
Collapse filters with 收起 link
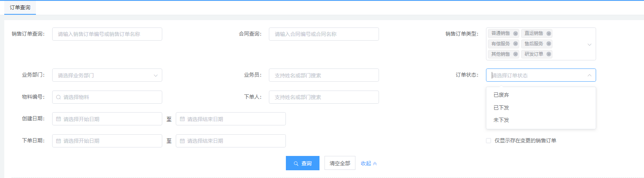pos(369,163)
